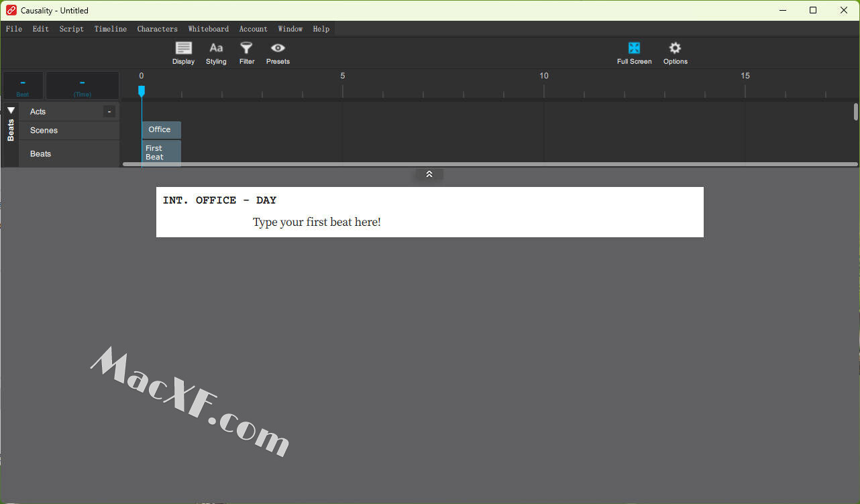Collapse the Beats panel triangle
860x504 pixels.
pos(11,110)
